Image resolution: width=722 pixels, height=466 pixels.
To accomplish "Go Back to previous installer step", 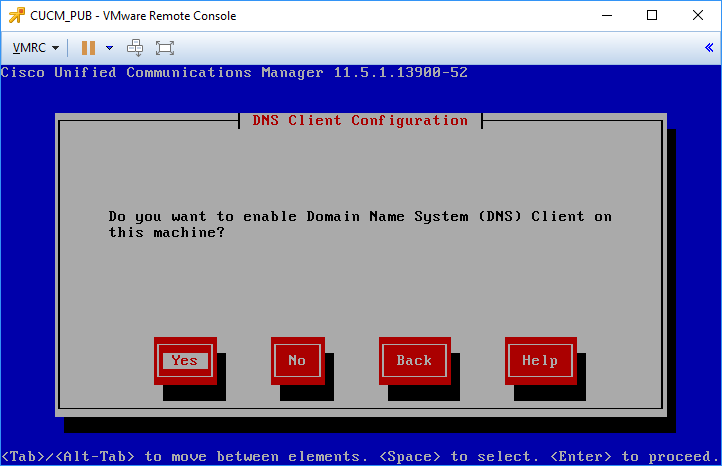I will 414,361.
